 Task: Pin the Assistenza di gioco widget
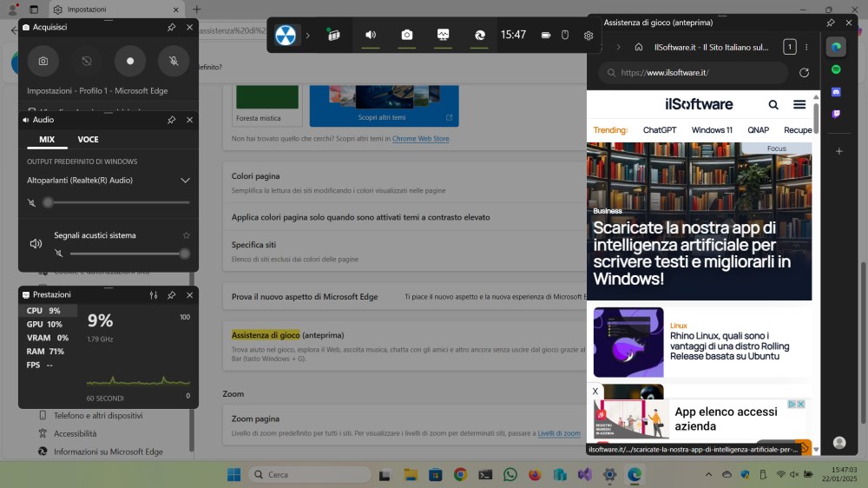831,23
